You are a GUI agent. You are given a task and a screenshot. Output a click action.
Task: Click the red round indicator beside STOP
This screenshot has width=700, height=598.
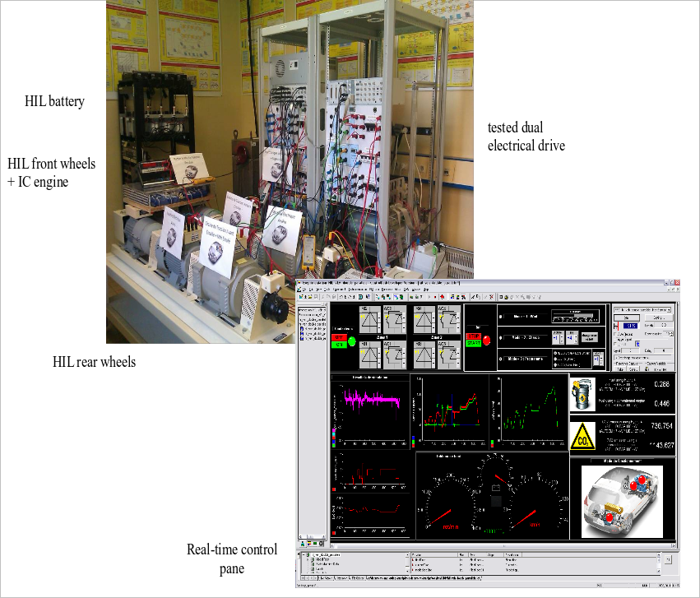(x=485, y=340)
